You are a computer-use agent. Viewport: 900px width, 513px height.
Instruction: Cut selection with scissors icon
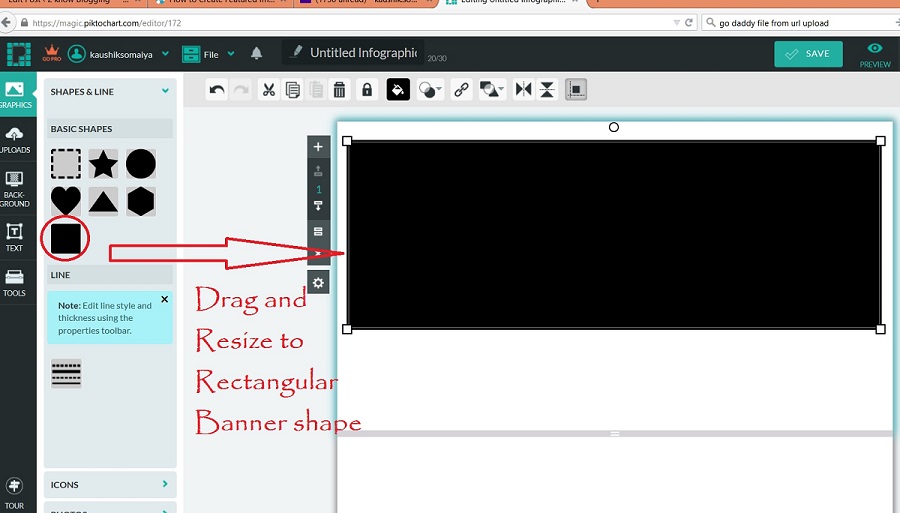coord(269,90)
